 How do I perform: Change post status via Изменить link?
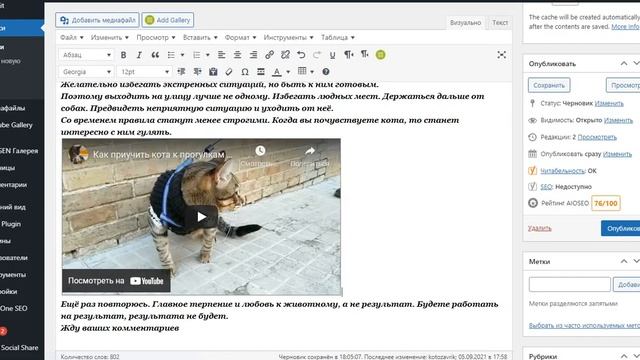[609, 103]
